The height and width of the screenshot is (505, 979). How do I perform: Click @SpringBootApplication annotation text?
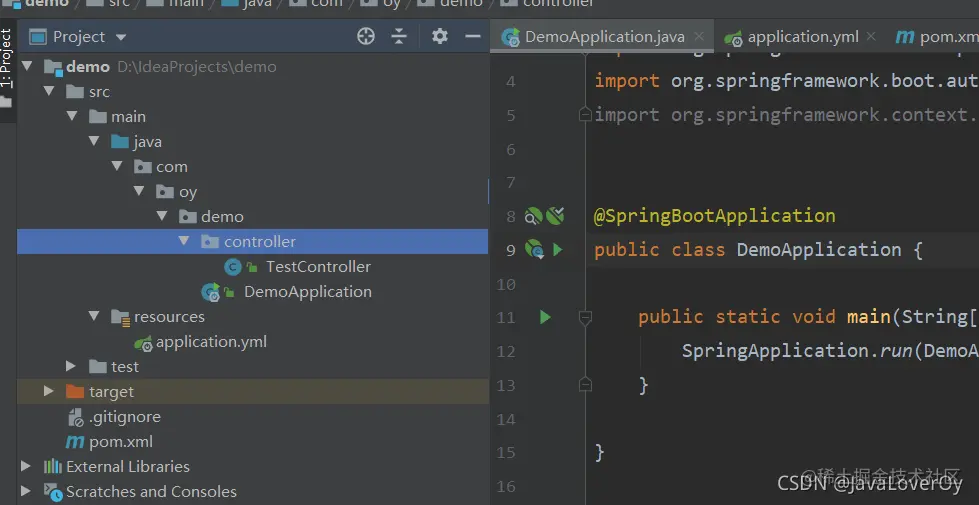click(715, 216)
